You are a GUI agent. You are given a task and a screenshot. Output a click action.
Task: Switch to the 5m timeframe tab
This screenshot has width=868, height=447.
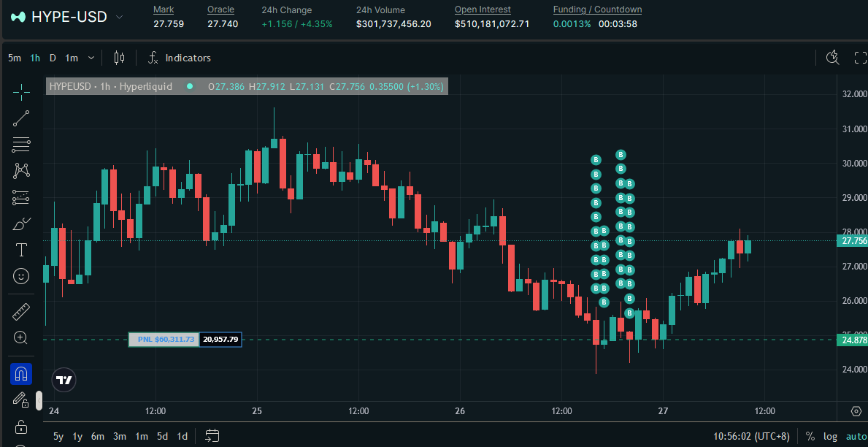pos(15,57)
